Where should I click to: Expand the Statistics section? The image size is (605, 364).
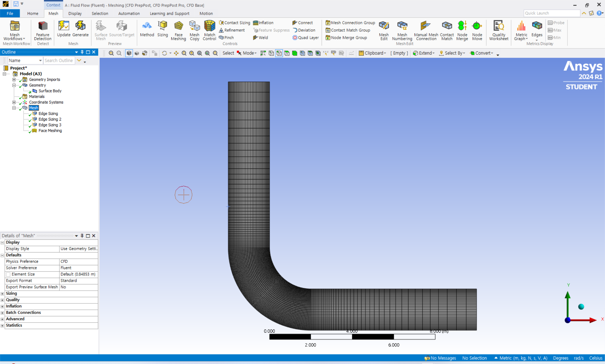tap(2, 325)
